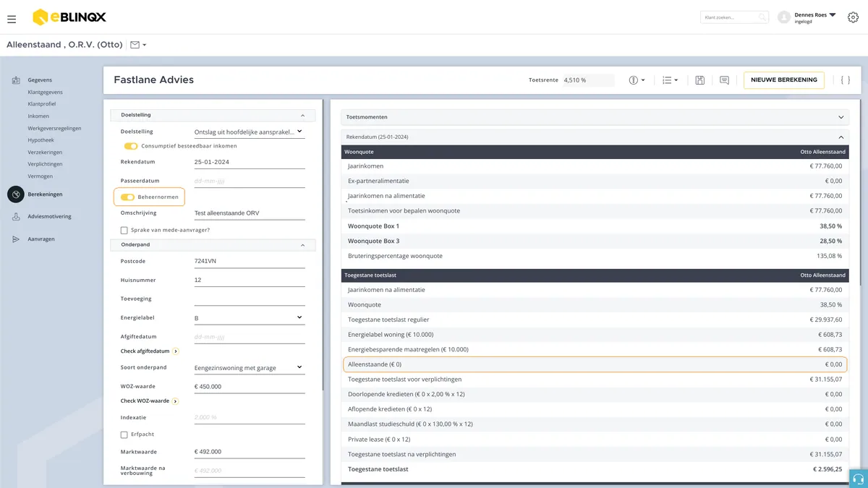Open Verplichtingen in sidebar
This screenshot has height=488, width=868.
pos(46,164)
